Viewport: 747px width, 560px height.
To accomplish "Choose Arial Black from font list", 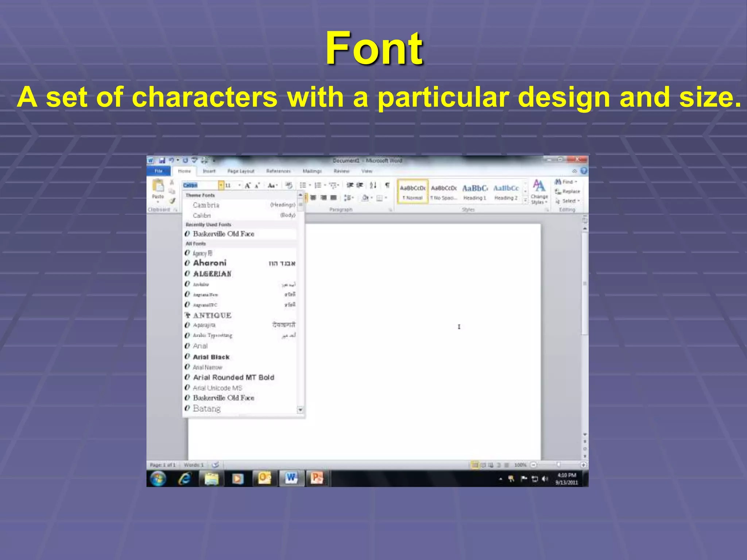I will (211, 357).
